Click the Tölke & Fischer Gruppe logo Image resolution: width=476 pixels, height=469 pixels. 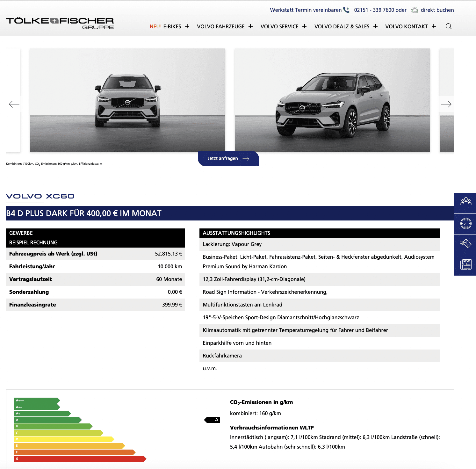pyautogui.click(x=60, y=23)
